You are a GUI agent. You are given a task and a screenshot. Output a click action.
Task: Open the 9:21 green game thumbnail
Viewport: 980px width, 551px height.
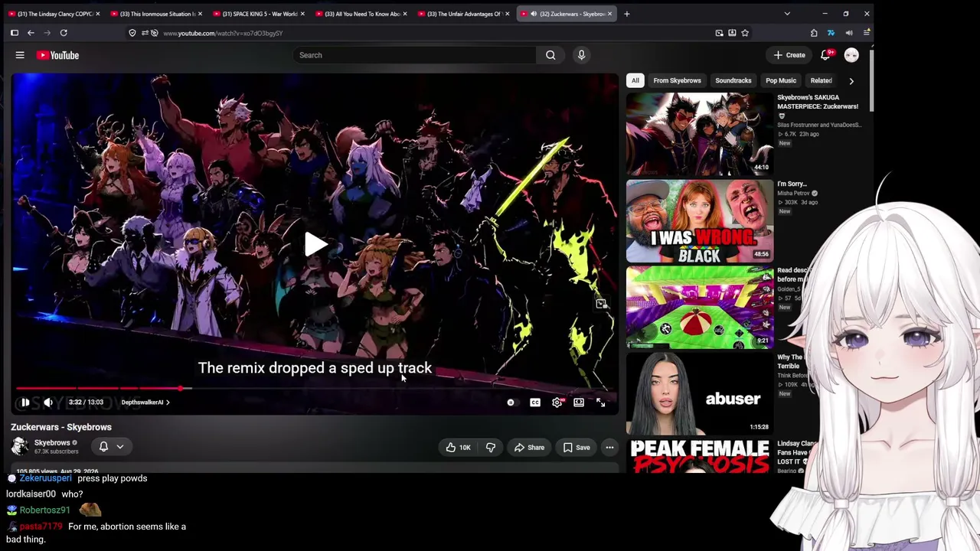700,308
